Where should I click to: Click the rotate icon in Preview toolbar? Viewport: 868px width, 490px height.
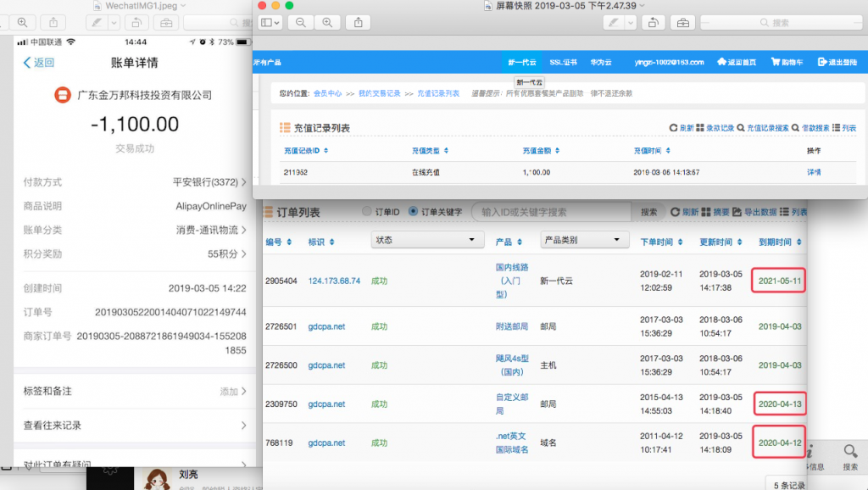tap(654, 23)
